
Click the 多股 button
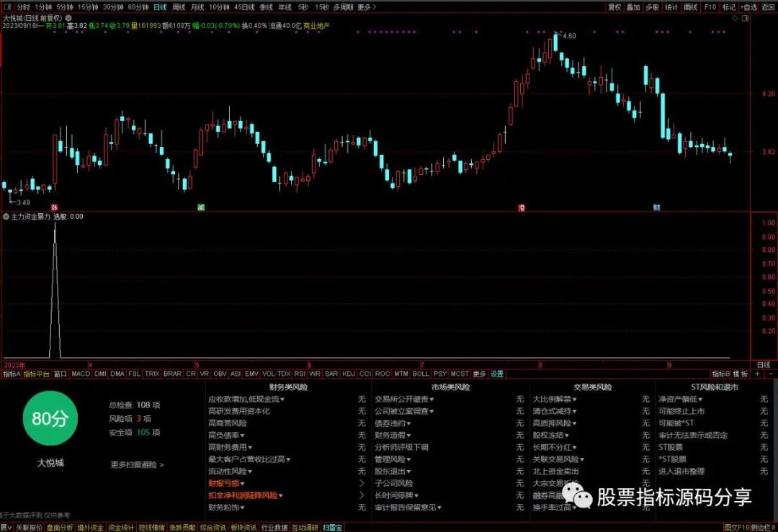(653, 7)
